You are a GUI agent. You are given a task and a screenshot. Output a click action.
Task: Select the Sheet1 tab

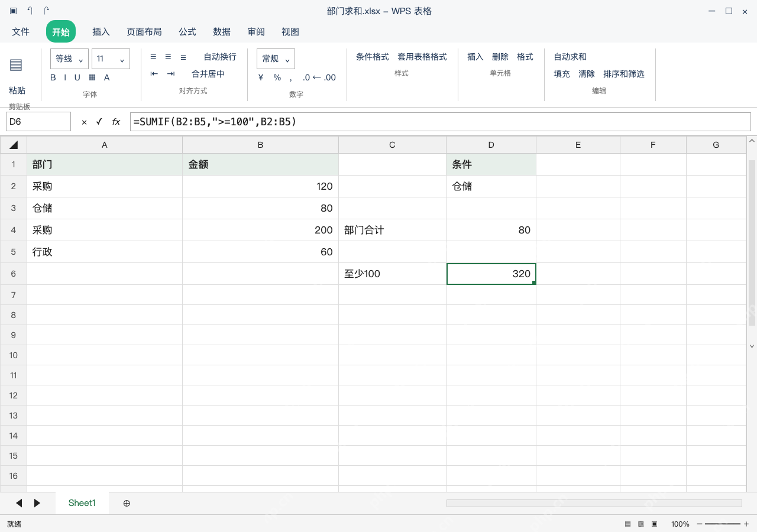pos(82,503)
